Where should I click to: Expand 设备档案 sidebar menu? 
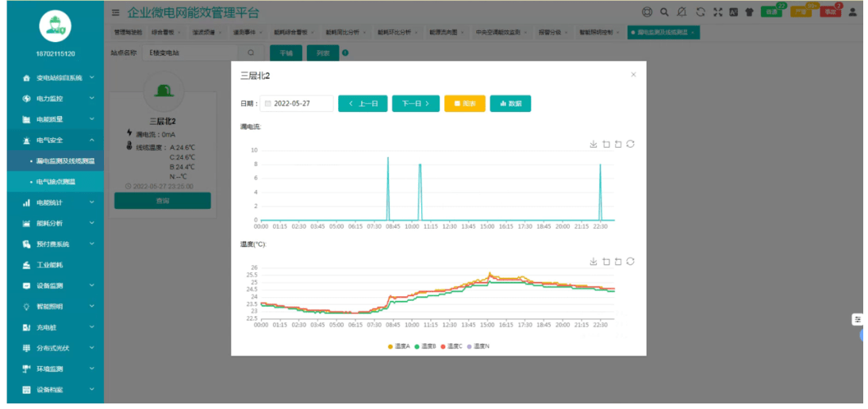coord(56,390)
